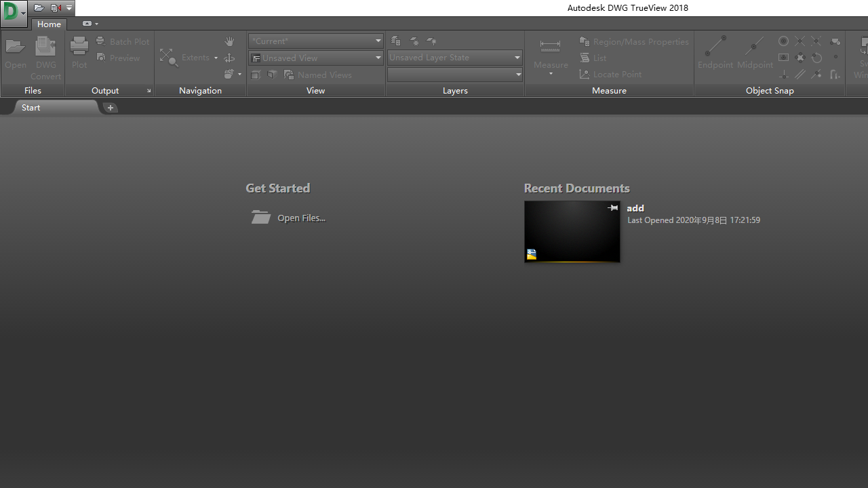
Task: Toggle the Perpendicular object snap icon
Action: pos(784,75)
